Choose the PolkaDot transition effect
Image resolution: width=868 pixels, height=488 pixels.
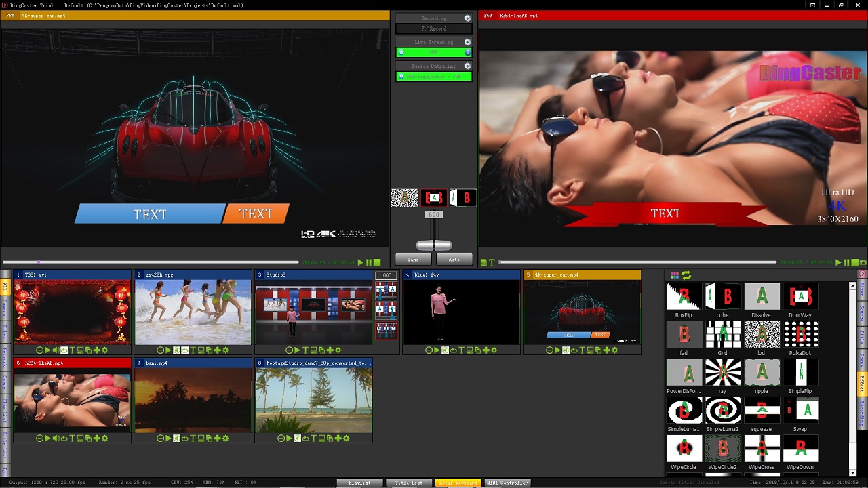click(x=800, y=335)
